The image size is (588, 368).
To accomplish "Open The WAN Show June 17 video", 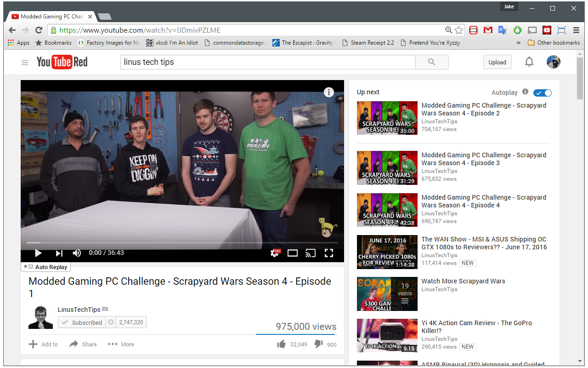I will click(x=484, y=243).
